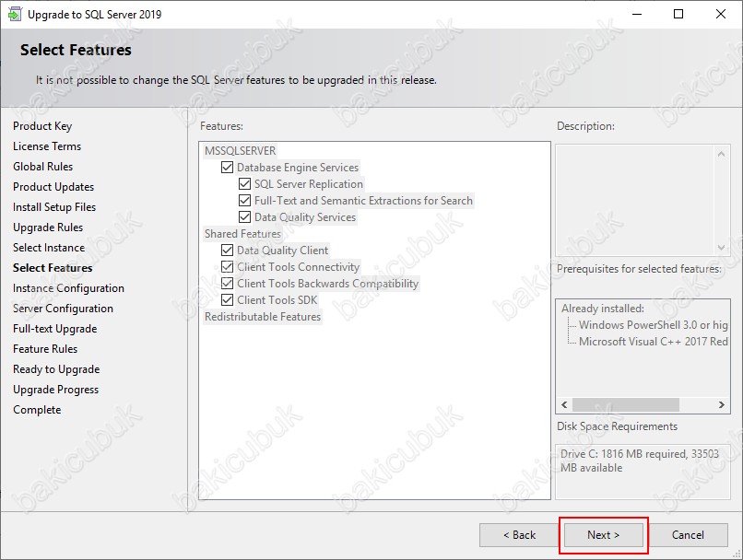This screenshot has height=560, width=743.
Task: Open the Select Instance step
Action: pos(49,248)
